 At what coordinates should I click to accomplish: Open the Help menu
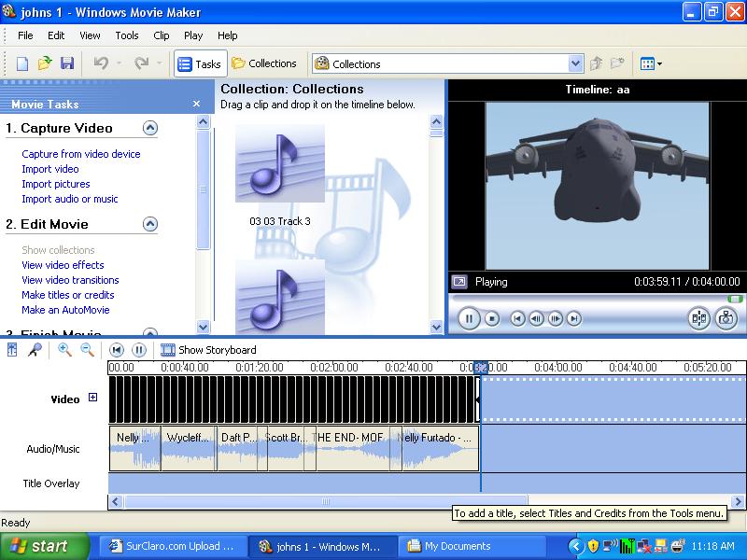pos(227,35)
